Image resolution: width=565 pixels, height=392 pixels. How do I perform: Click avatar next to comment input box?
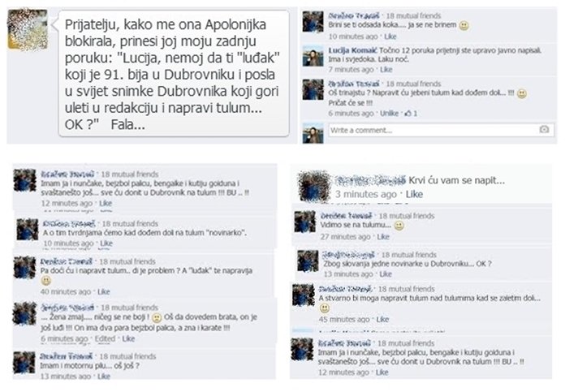point(313,133)
